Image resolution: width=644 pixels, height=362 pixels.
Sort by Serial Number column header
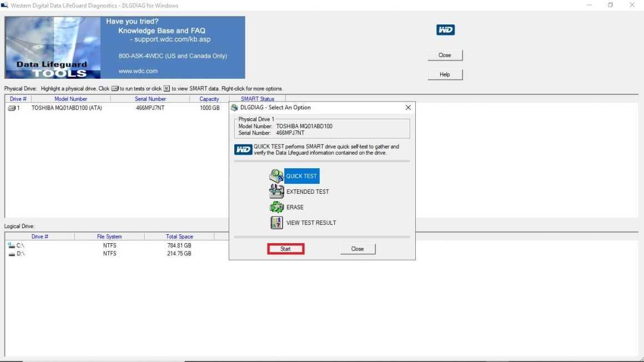(x=150, y=99)
